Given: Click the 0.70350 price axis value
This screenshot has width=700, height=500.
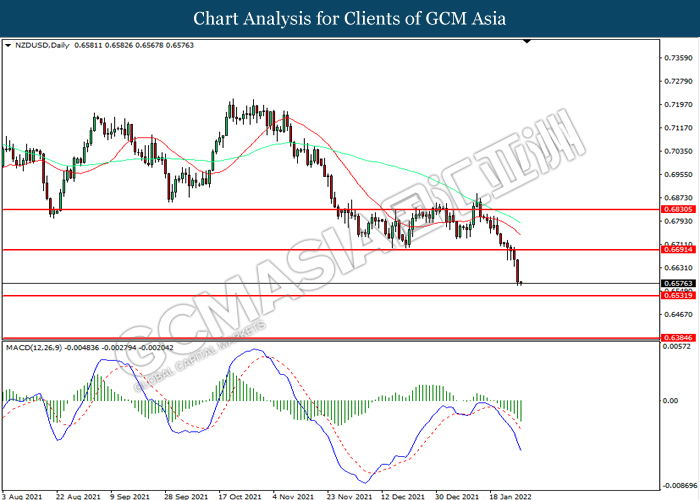Looking at the screenshot, I should 679,151.
